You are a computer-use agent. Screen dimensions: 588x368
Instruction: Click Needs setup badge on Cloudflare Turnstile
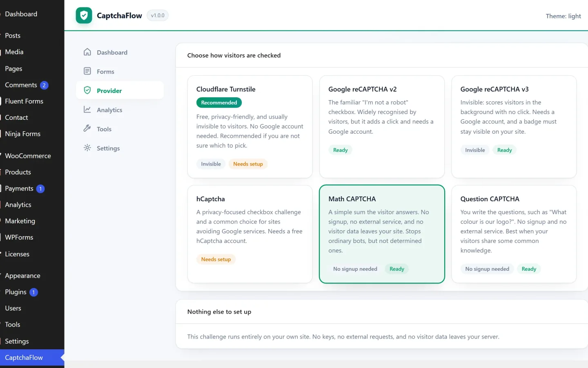248,164
